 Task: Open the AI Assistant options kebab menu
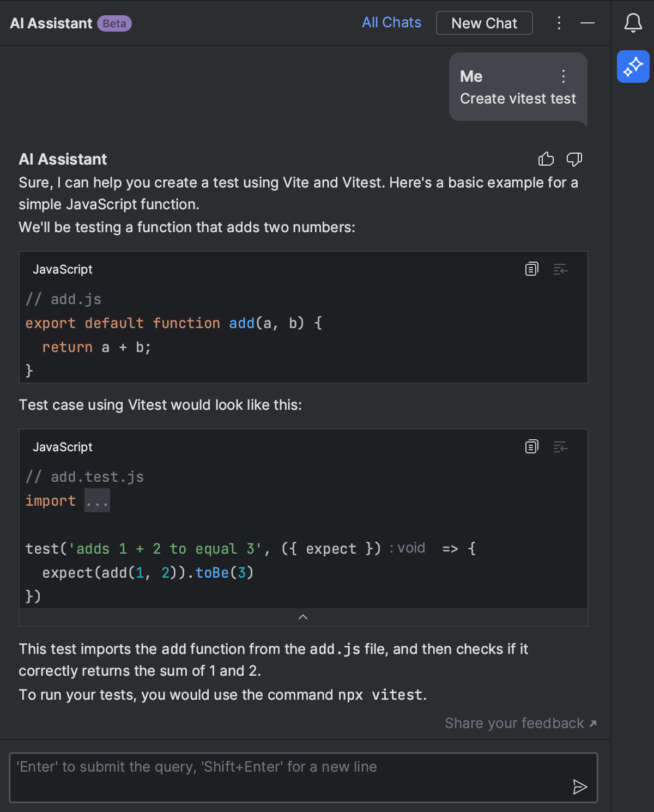coord(559,23)
